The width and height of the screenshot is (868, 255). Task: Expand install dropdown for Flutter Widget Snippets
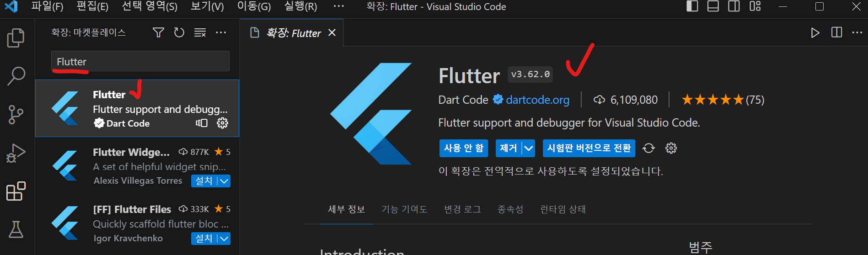224,181
